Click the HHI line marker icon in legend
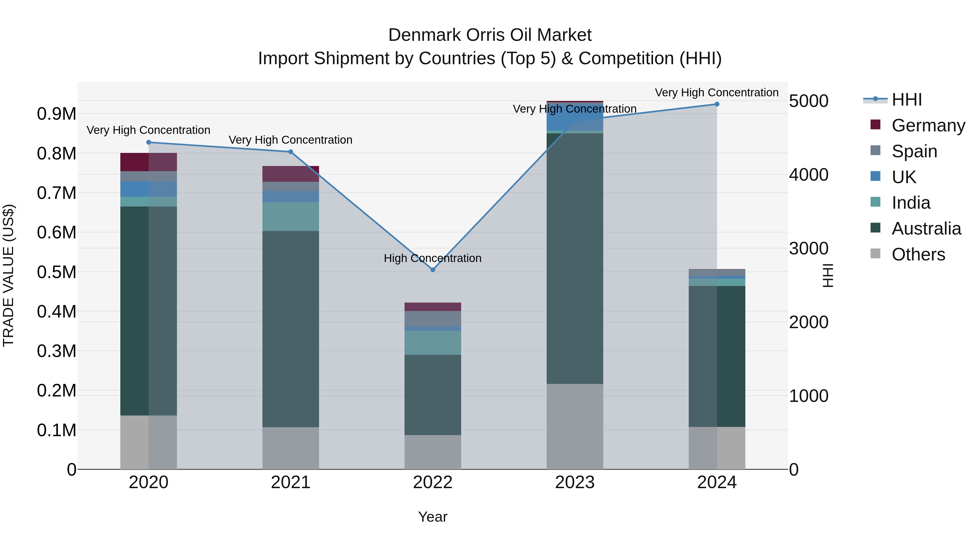The height and width of the screenshot is (551, 980). tap(875, 99)
